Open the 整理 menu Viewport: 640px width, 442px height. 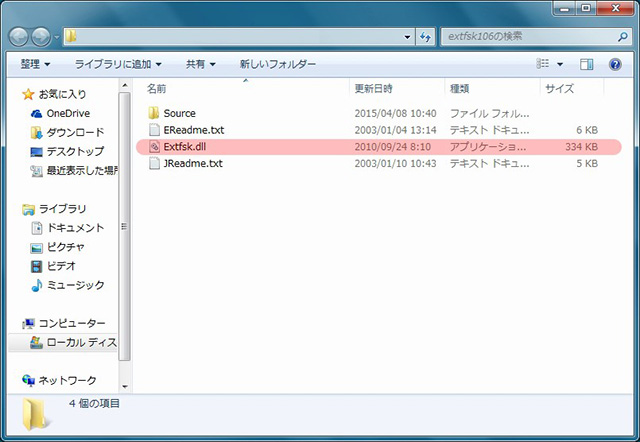pyautogui.click(x=35, y=64)
